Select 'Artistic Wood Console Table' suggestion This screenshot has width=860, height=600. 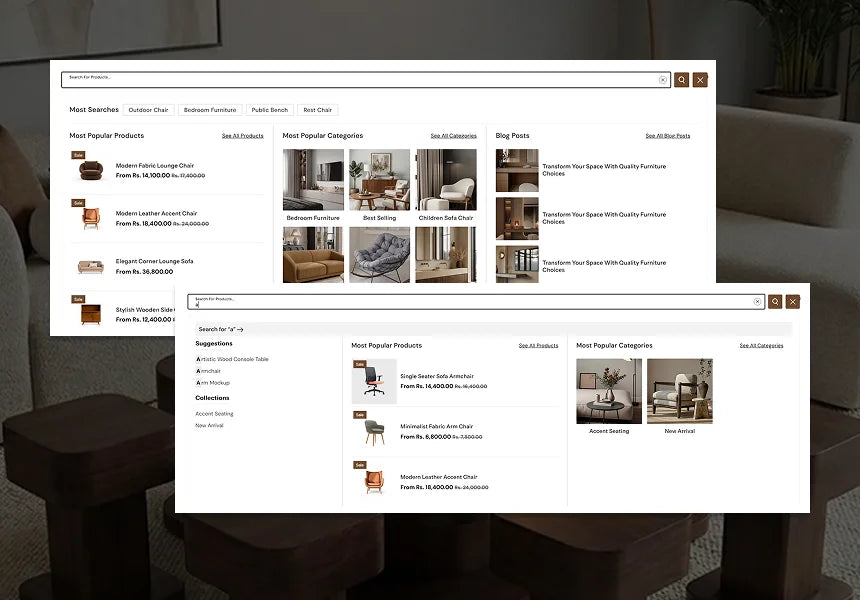[x=232, y=359]
